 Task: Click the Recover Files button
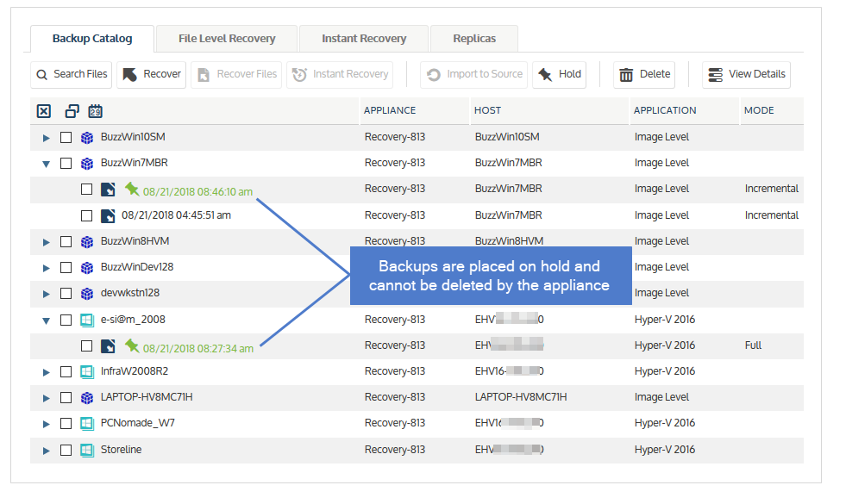click(236, 74)
